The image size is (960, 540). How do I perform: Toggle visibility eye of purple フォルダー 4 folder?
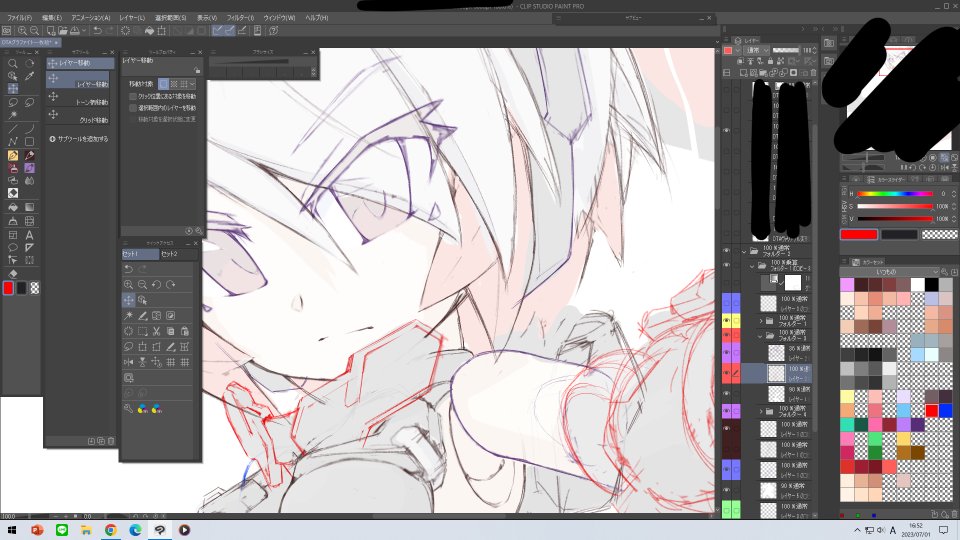click(x=726, y=410)
